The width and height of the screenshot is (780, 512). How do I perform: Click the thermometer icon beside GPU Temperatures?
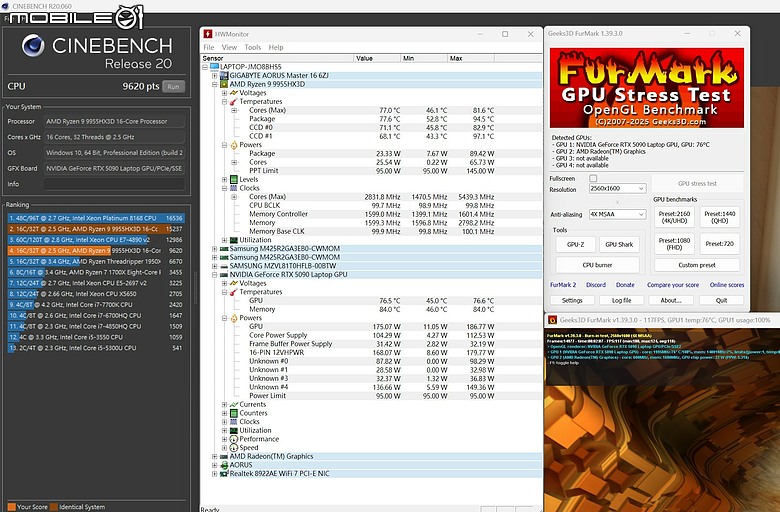coord(233,292)
